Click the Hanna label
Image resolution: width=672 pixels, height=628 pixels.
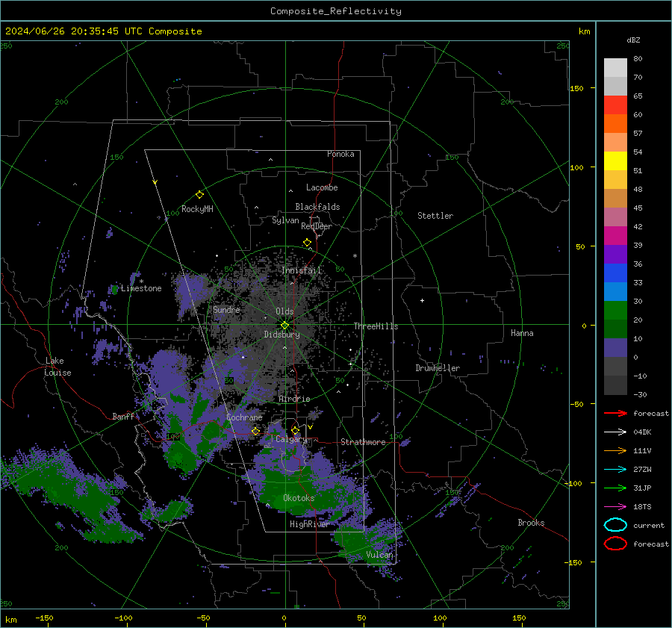pos(522,333)
